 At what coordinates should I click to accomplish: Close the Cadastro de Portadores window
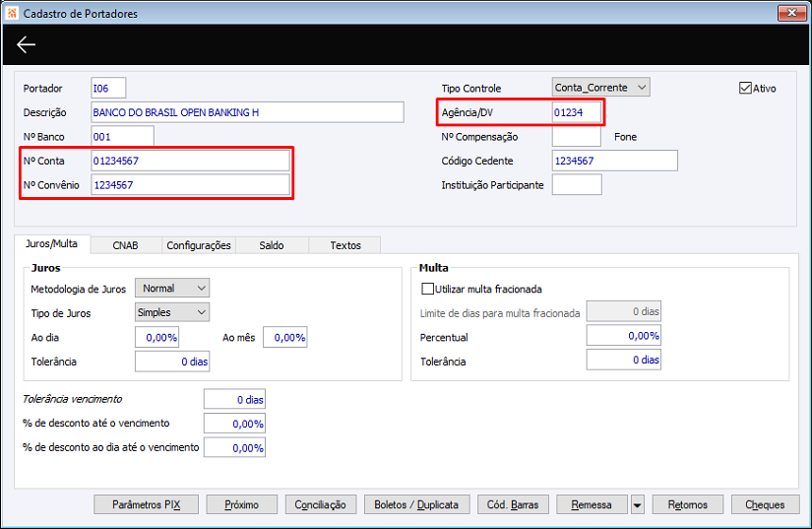[791, 13]
